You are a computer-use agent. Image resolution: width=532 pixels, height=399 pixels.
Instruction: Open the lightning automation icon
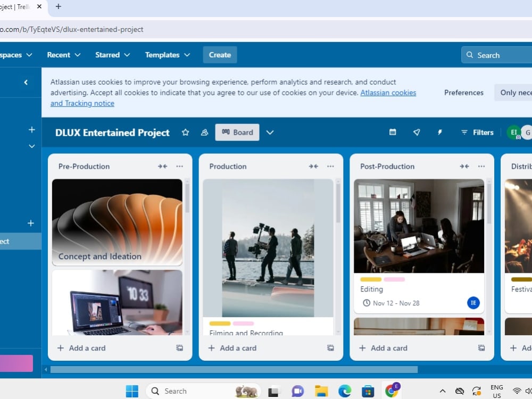(x=440, y=132)
